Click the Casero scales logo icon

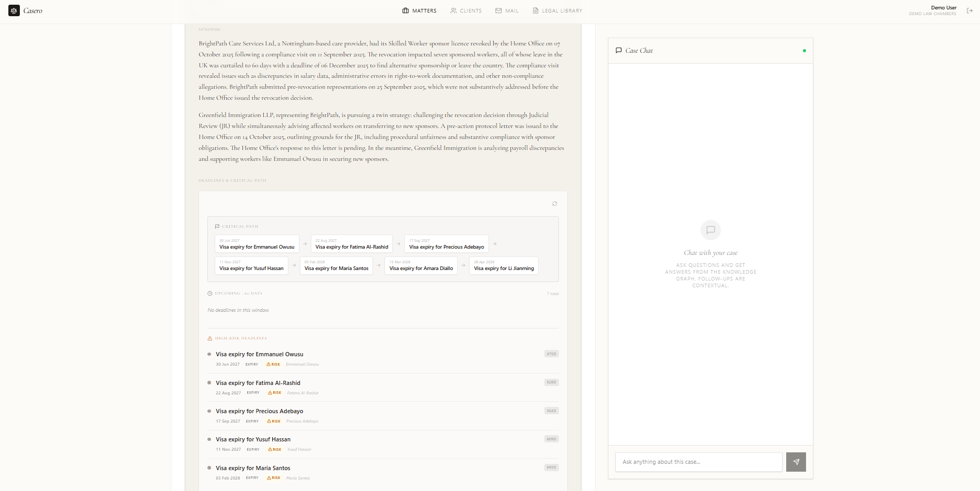coord(14,10)
